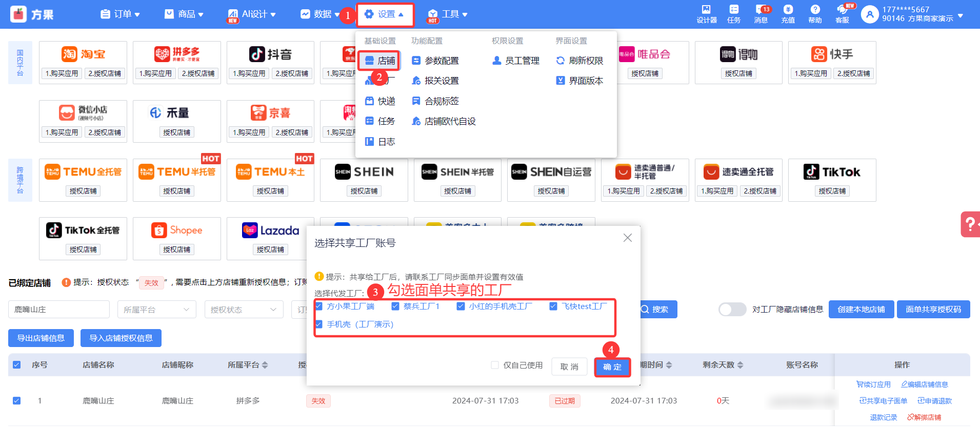Open the 充值 recharge icon

point(788,14)
